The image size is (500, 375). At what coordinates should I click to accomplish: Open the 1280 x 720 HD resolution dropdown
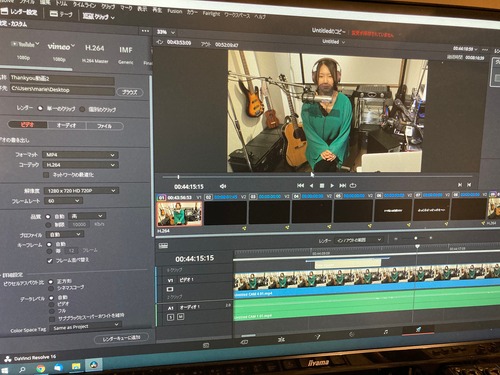pos(81,191)
